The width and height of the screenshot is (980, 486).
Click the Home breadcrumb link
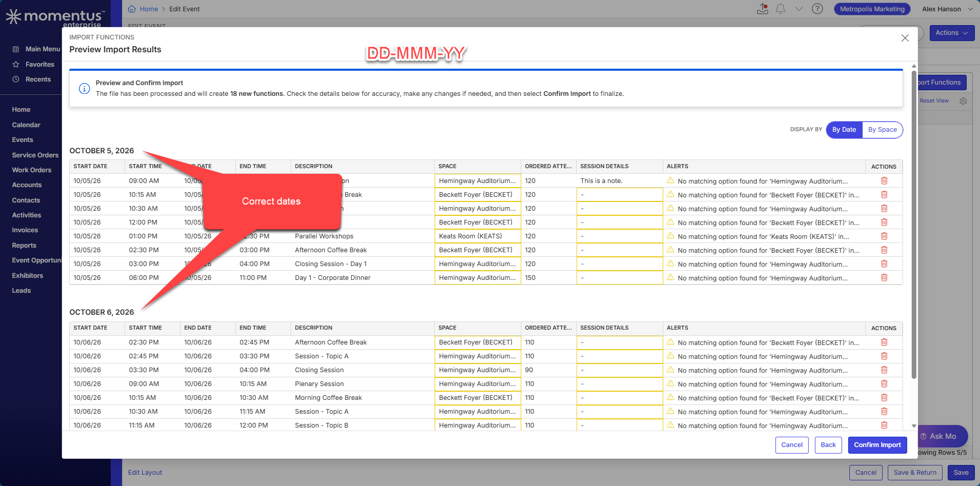click(149, 9)
